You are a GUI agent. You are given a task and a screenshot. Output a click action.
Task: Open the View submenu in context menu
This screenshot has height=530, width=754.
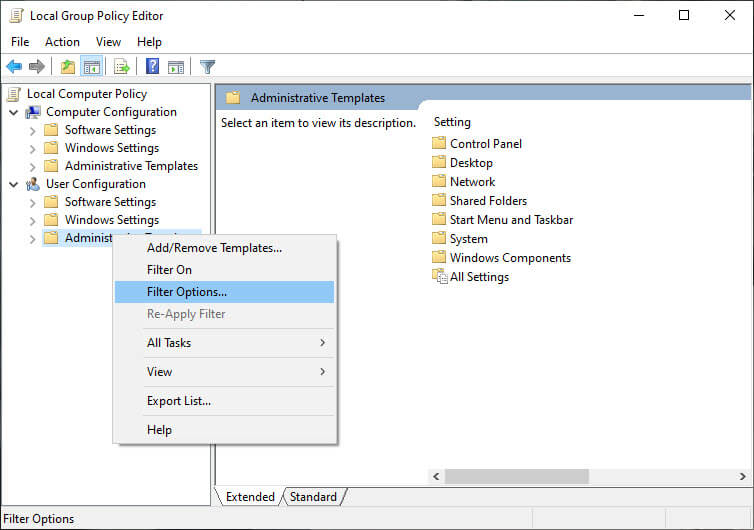(x=225, y=372)
